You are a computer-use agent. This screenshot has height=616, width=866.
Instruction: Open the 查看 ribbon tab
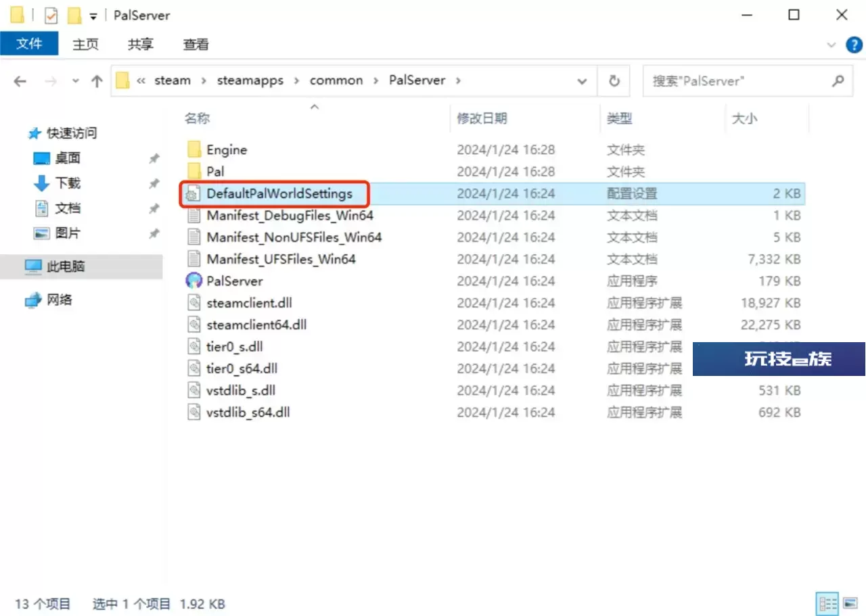(x=196, y=44)
